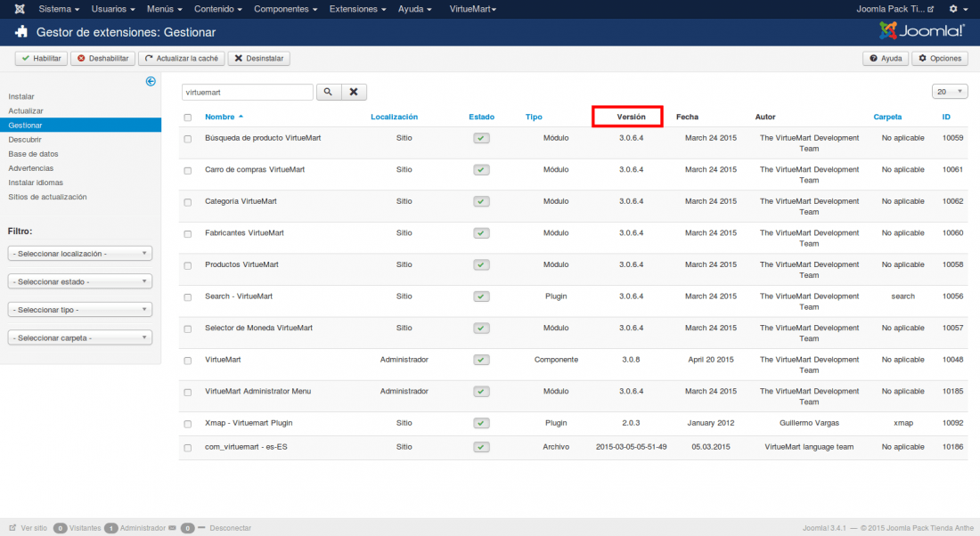Open the Contenido menu
Screen dimensions: 980x536
coord(218,9)
